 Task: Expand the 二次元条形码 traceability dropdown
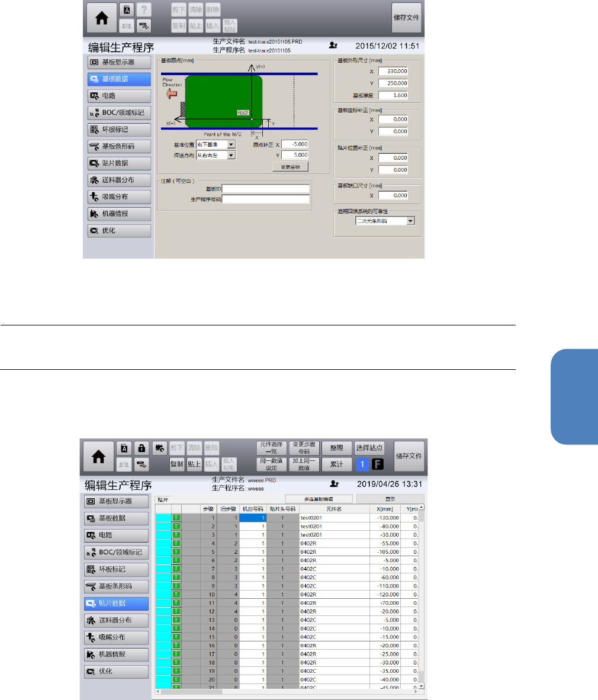(x=410, y=221)
